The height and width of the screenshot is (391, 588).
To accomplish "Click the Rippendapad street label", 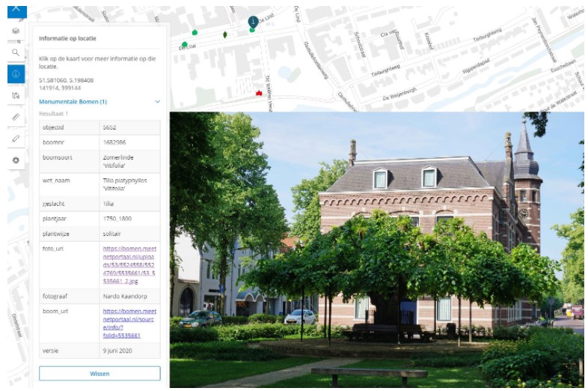I will 476,66.
